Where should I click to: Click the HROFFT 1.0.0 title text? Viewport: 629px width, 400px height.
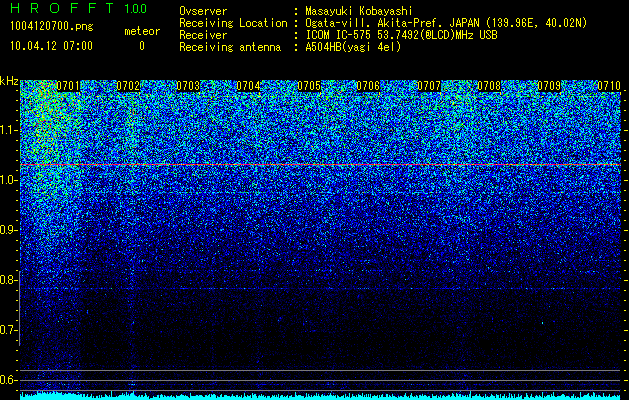[x=78, y=8]
